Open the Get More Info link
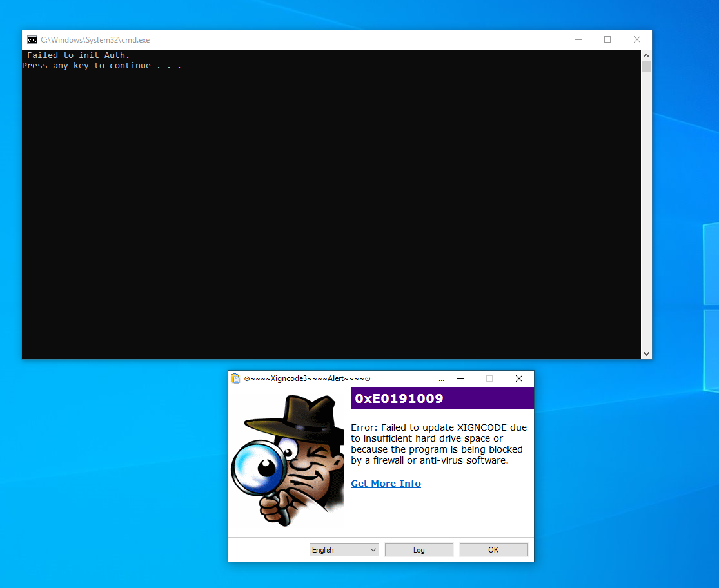Screen dimensions: 719x588 click(x=386, y=484)
